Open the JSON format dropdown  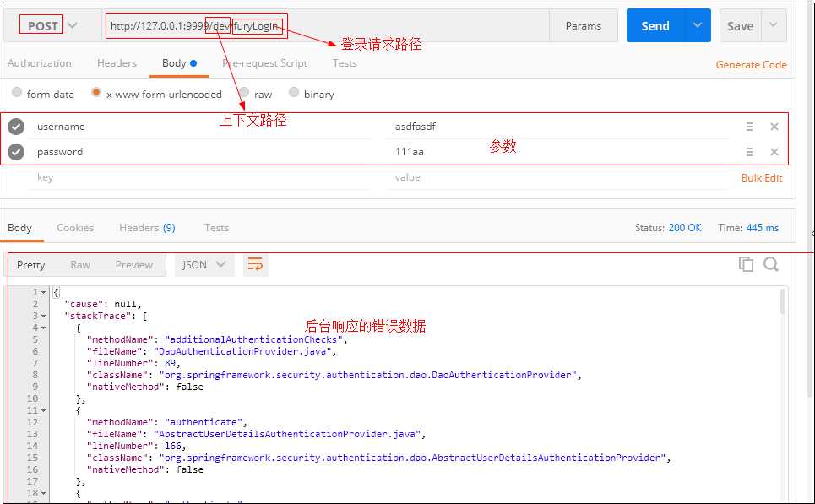204,265
